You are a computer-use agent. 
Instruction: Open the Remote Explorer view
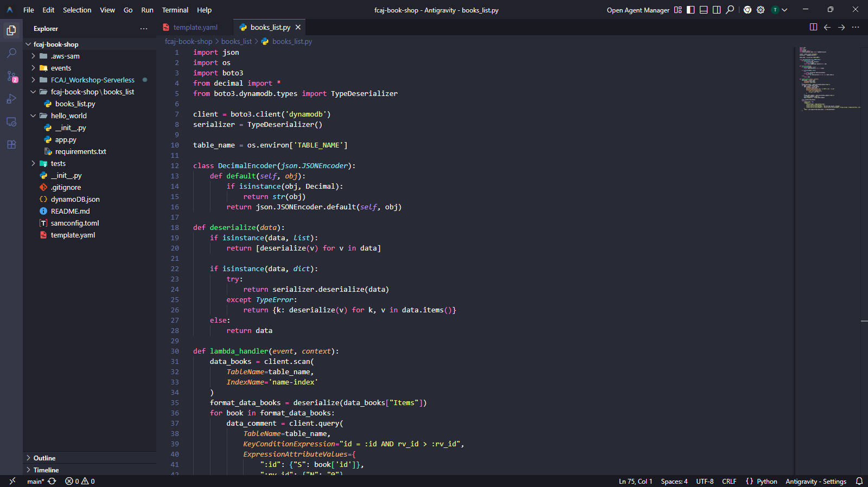click(x=11, y=121)
